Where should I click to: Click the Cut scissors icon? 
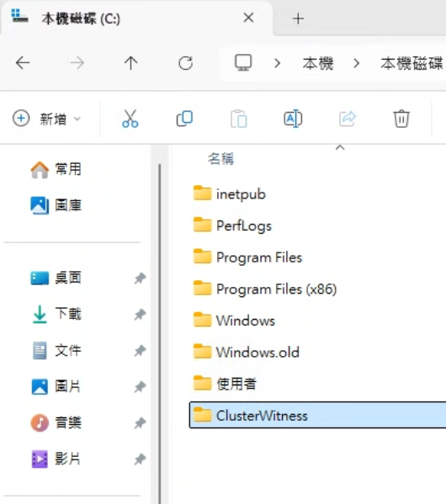pos(130,119)
